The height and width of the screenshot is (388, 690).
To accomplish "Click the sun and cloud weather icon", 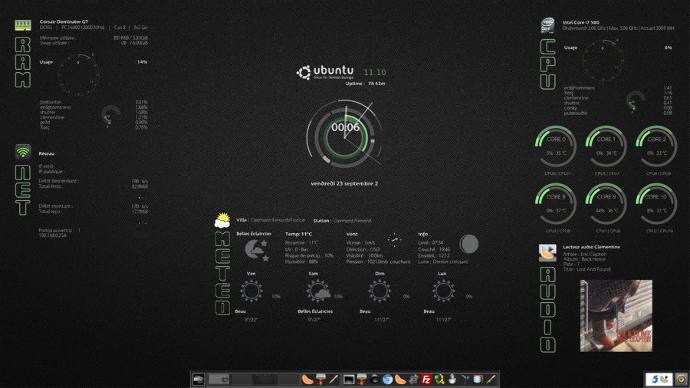I will (222, 220).
